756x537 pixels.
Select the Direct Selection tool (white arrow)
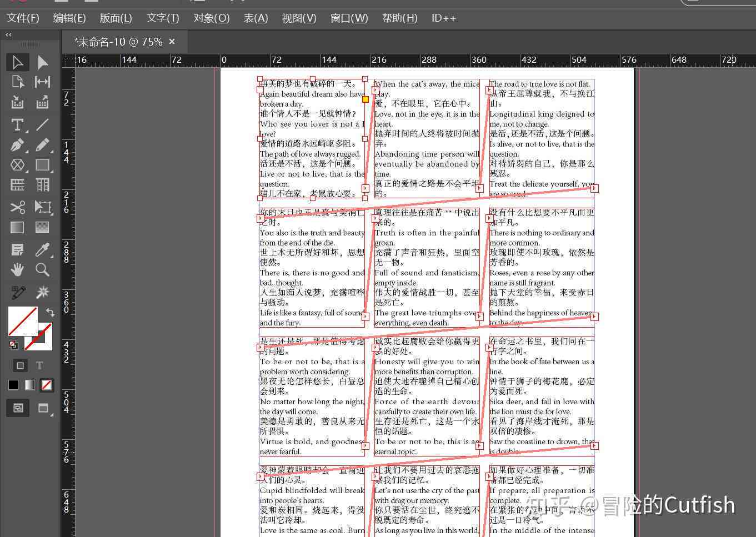43,62
